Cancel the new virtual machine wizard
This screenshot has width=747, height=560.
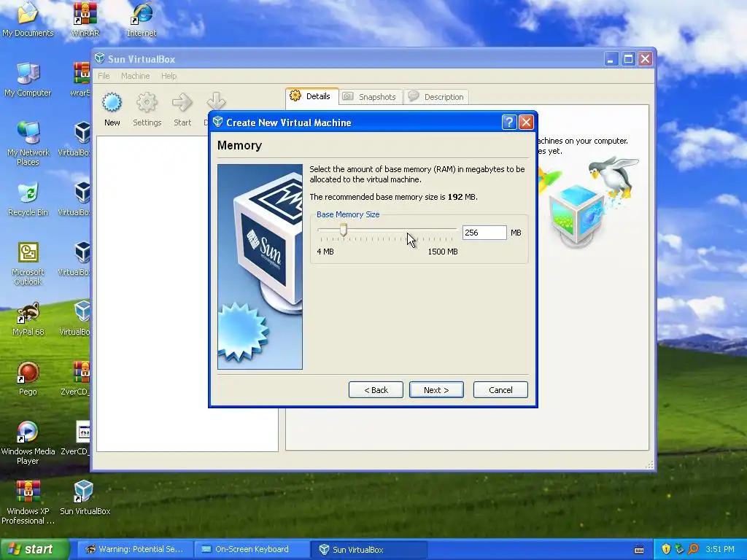coord(500,389)
